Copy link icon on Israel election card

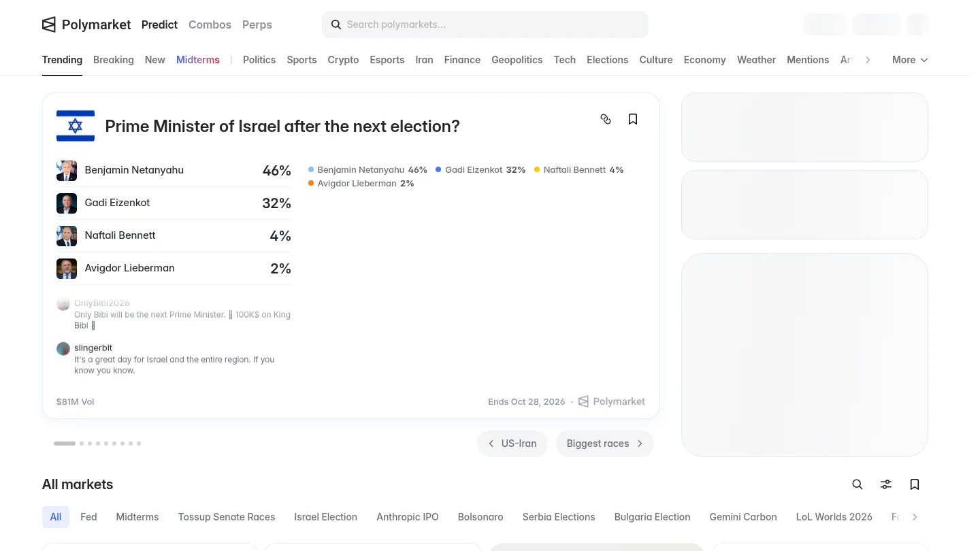click(x=606, y=119)
